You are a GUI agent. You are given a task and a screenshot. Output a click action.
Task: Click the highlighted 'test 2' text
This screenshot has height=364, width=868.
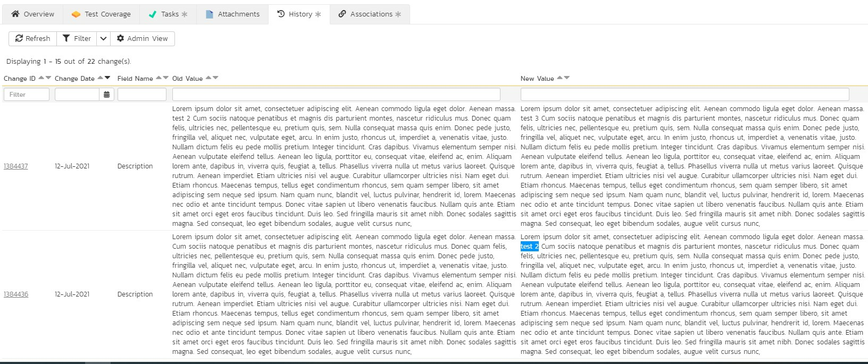[x=530, y=247]
